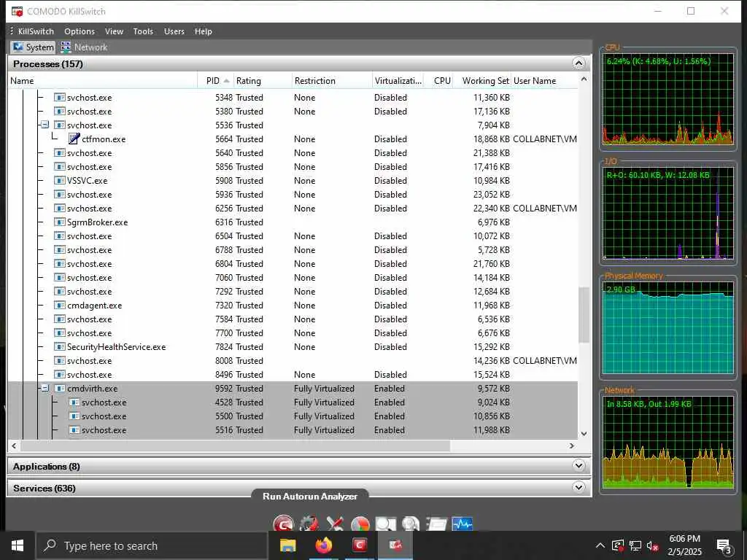This screenshot has width=747, height=560.
Task: Click the icon beside VSSVC.exe
Action: [60, 181]
